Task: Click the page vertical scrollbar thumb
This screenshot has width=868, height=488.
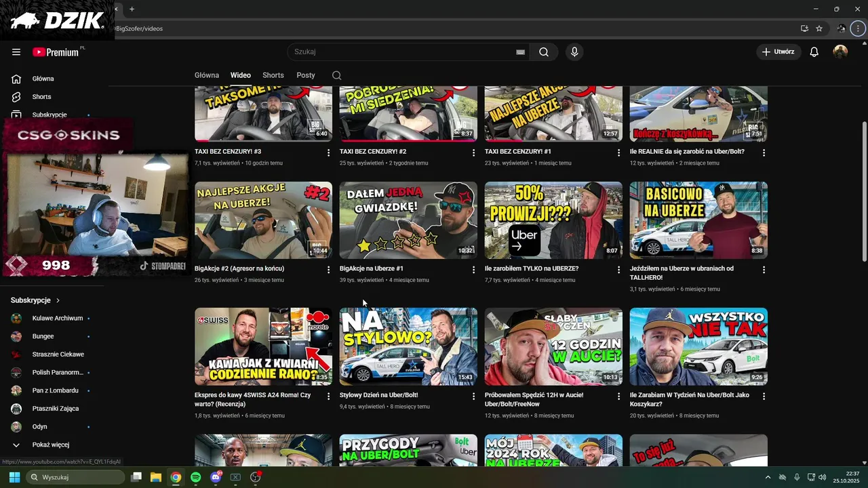Action: point(864,192)
